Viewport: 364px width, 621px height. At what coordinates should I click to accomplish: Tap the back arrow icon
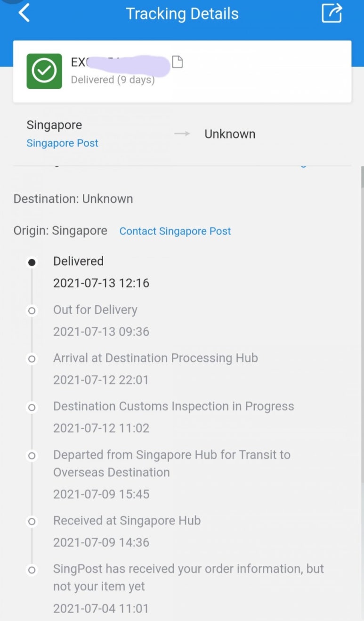click(x=24, y=13)
